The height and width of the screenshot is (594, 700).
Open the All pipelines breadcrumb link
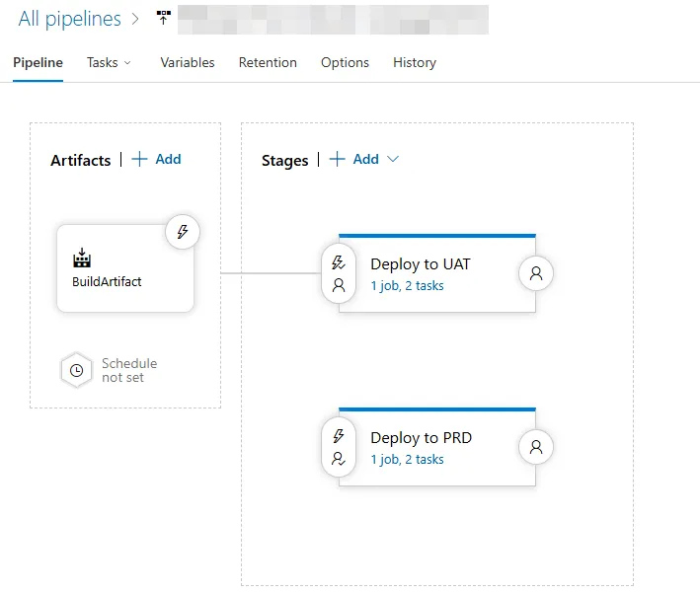(70, 19)
